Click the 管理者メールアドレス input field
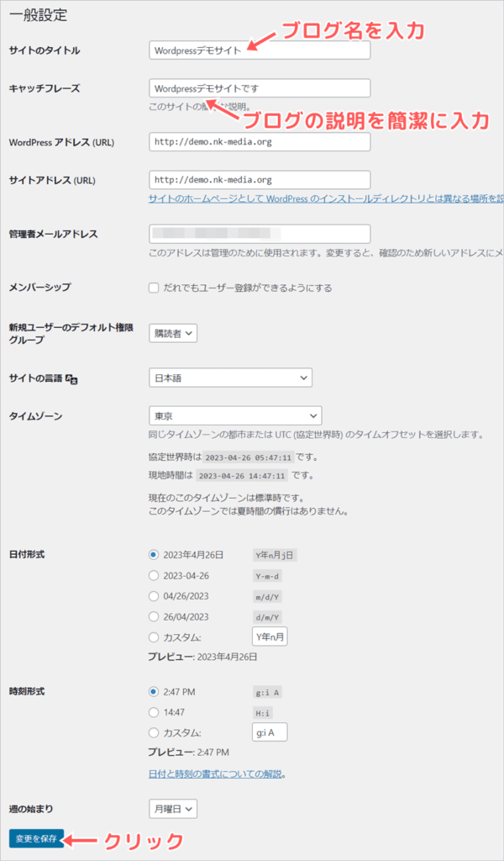Screen dimensions: 504x861 coord(259,234)
